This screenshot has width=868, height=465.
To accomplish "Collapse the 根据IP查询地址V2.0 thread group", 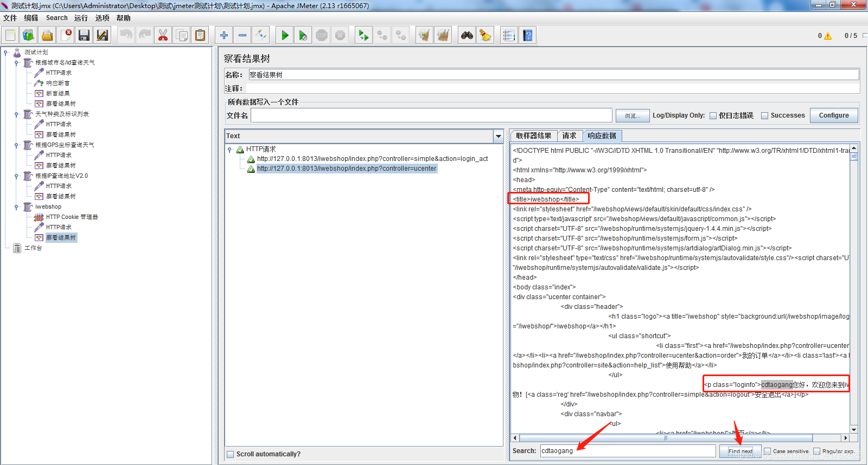I will [17, 176].
